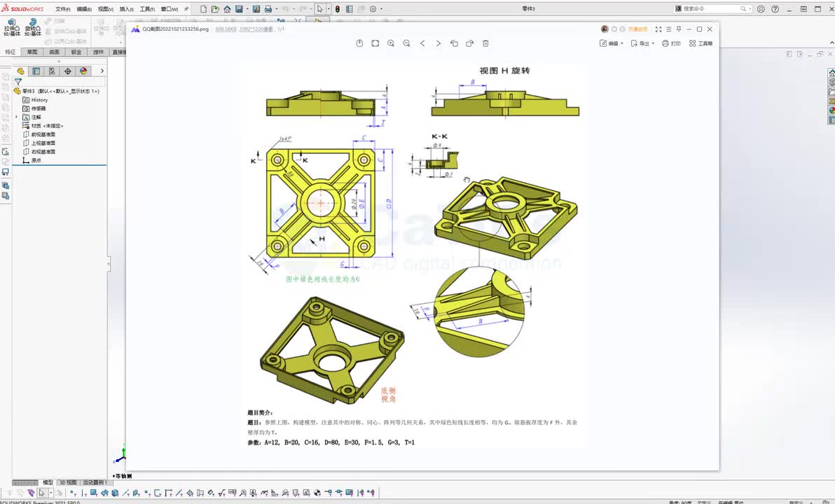
Task: Click the Rebuild traffic-light icon
Action: coord(338,9)
